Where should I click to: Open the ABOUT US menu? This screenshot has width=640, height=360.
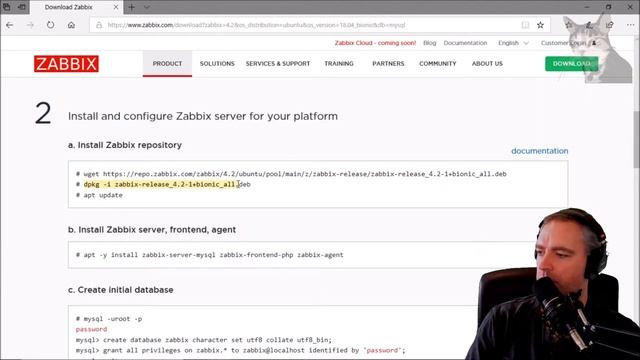pos(487,64)
